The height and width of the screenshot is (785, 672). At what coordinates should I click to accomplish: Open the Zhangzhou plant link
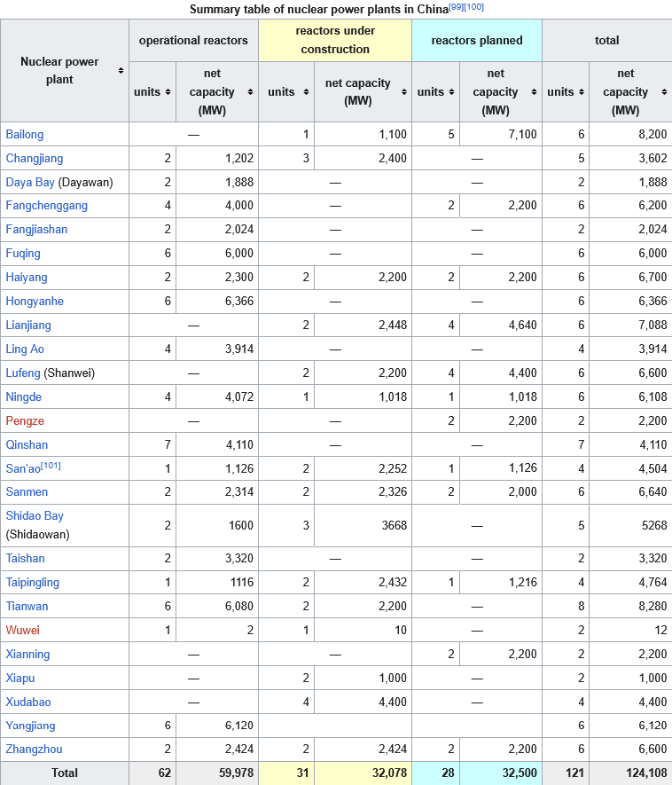point(34,749)
